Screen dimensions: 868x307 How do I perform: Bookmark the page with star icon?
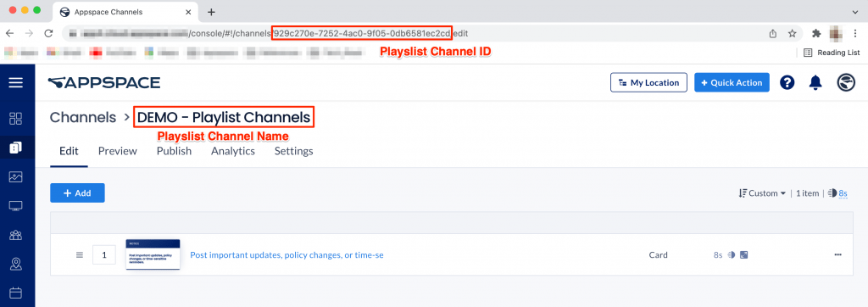click(793, 33)
